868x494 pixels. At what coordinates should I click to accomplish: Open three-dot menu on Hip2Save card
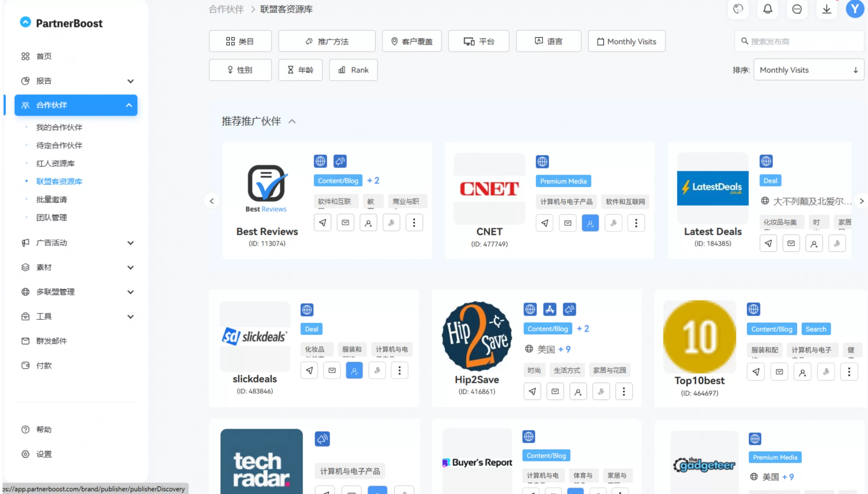(624, 392)
